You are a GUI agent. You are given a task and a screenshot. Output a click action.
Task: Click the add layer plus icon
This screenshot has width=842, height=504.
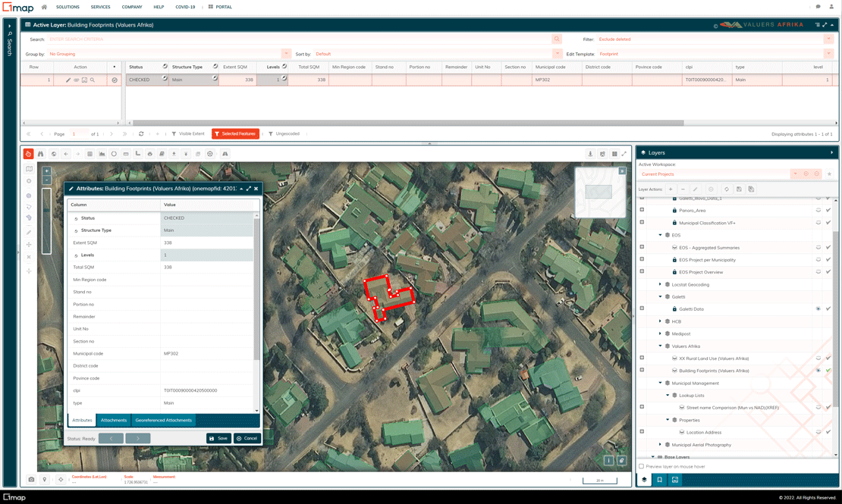(671, 189)
